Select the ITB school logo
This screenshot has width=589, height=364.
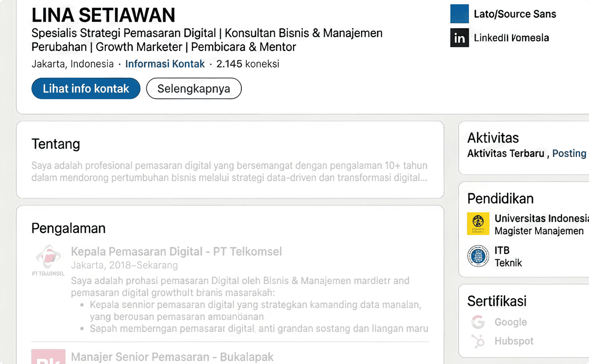pyautogui.click(x=478, y=256)
